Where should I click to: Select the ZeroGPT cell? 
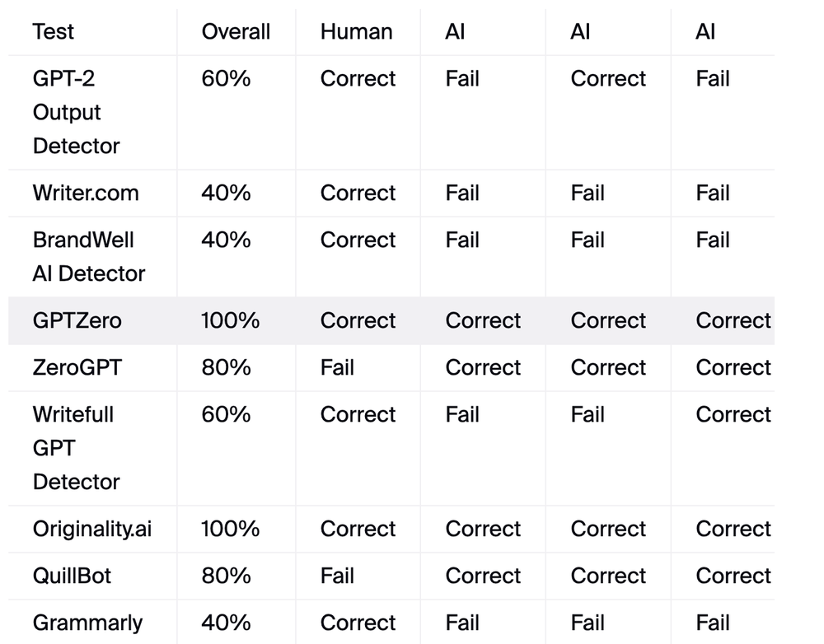point(77,367)
